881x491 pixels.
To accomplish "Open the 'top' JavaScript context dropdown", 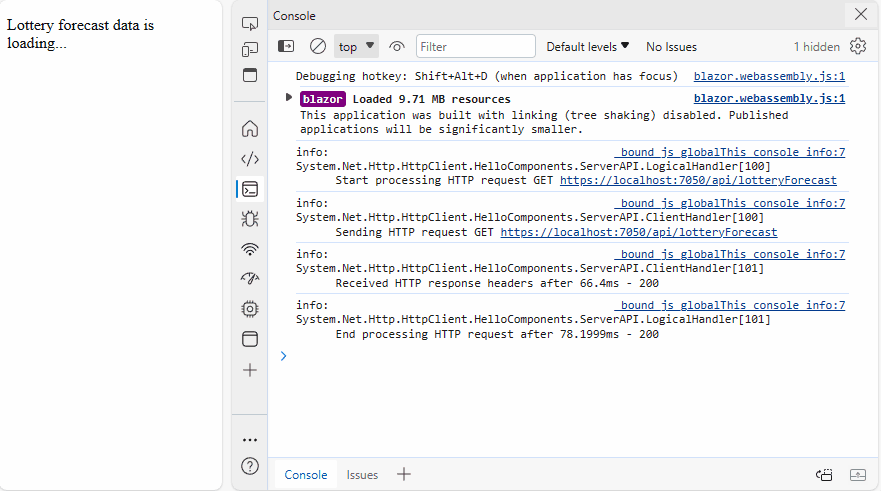I will coord(356,46).
